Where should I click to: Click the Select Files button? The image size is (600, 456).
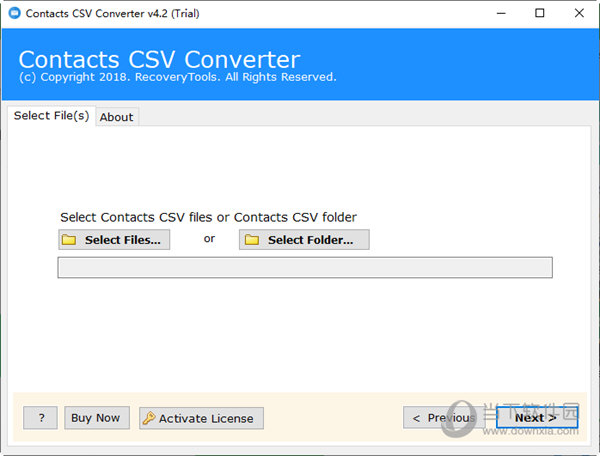(114, 240)
